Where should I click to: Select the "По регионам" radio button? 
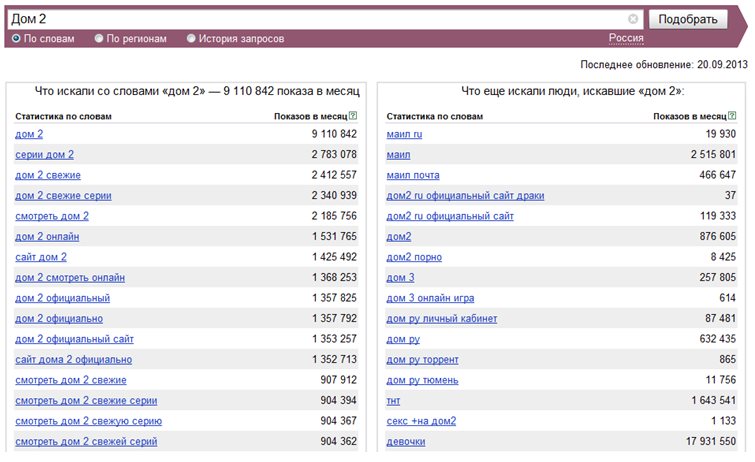click(99, 38)
